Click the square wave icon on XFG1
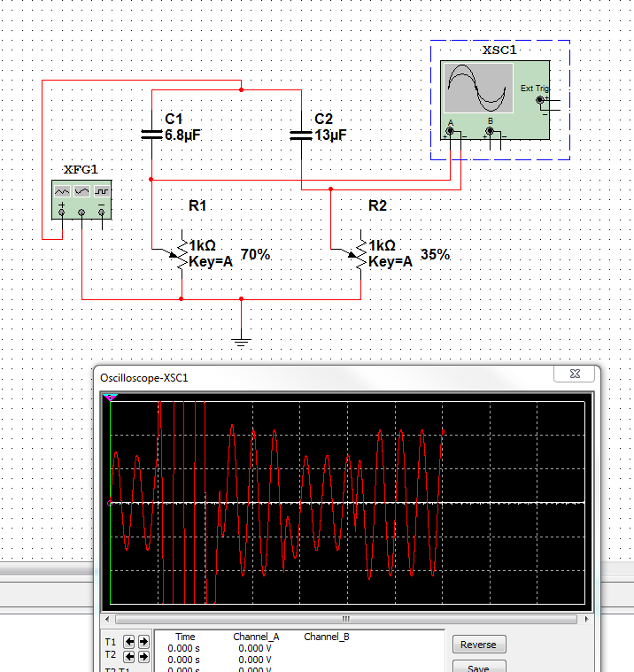 [102, 191]
